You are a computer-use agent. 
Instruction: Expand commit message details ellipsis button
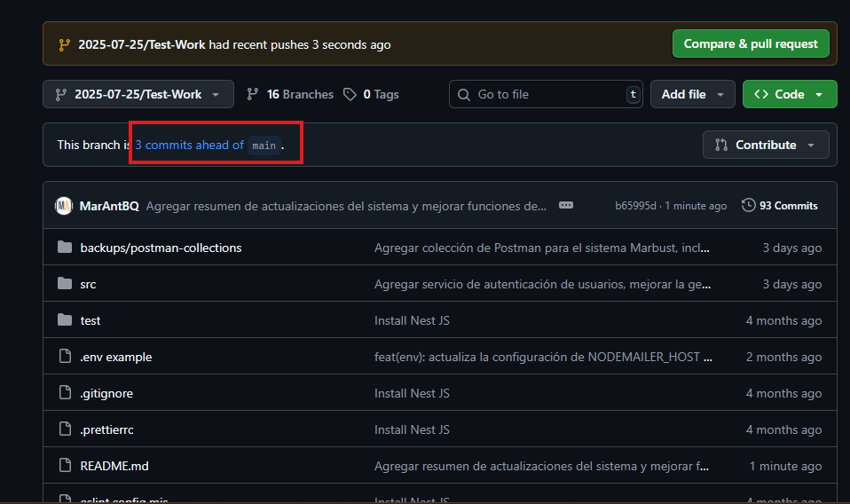[566, 205]
